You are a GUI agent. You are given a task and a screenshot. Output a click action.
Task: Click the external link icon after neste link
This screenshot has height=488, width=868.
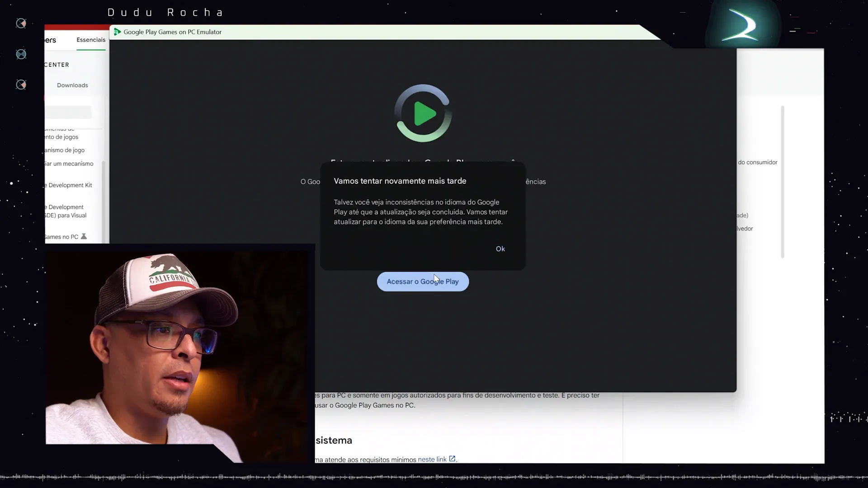[452, 459]
